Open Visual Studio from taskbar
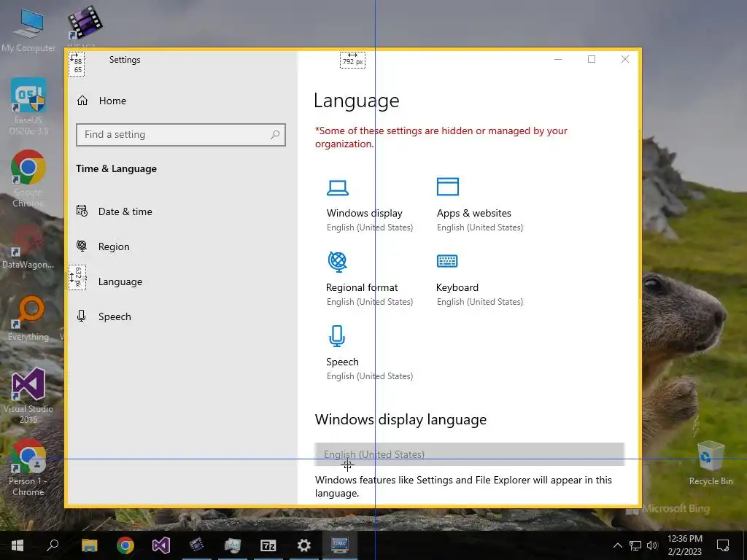 161,545
